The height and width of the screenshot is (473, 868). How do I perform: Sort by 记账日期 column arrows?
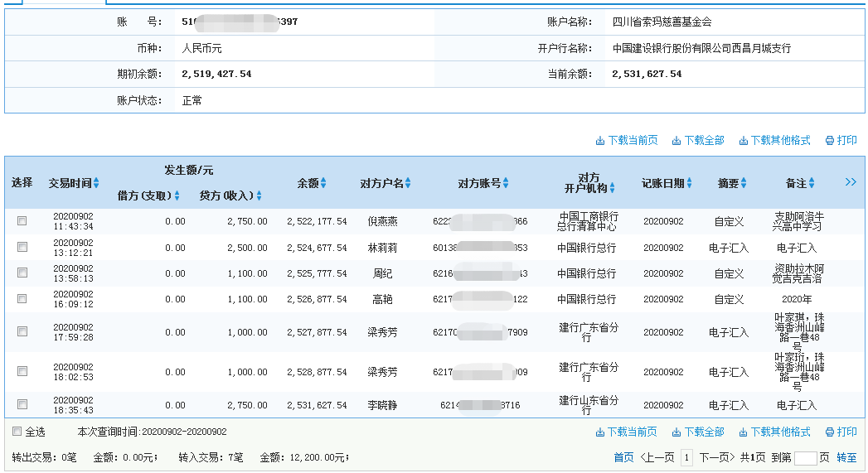[689, 182]
